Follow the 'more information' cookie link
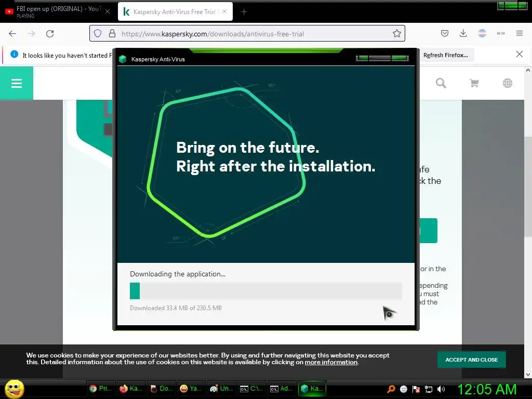The height and width of the screenshot is (399, 532). (x=331, y=362)
